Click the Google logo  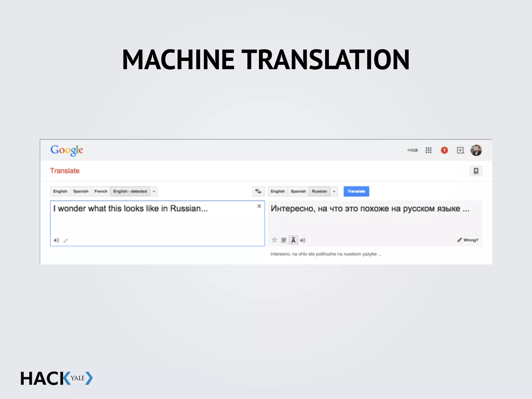point(67,150)
